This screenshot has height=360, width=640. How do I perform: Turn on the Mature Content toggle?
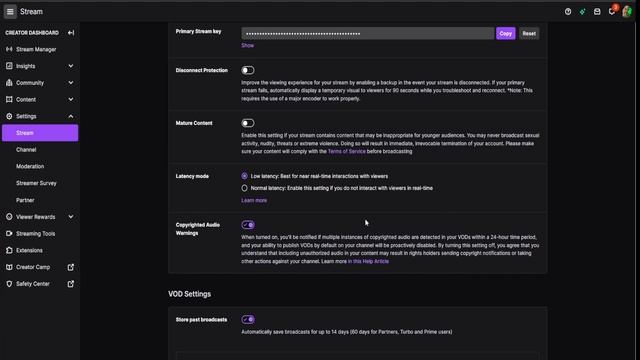[x=248, y=123]
